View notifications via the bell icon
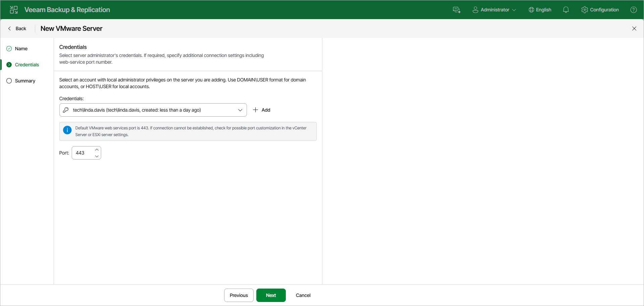This screenshot has width=644, height=306. [566, 9]
